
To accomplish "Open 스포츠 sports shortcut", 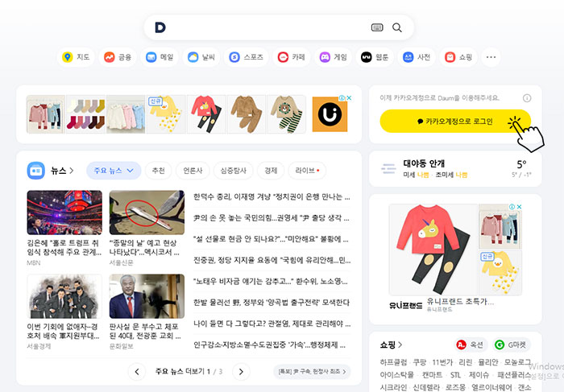I will coord(247,57).
